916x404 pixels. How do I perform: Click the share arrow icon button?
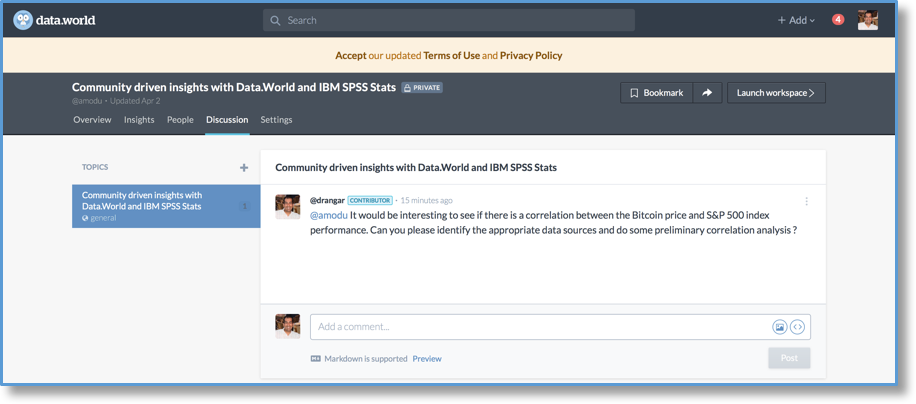click(x=707, y=93)
